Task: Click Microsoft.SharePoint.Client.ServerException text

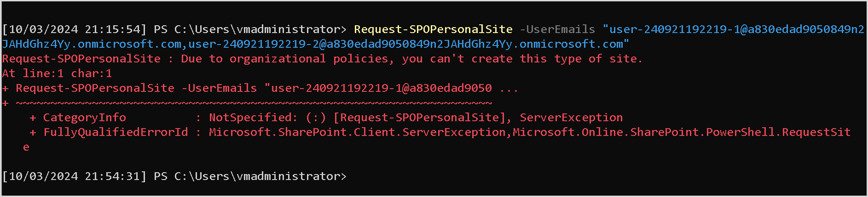Action: pos(358,132)
